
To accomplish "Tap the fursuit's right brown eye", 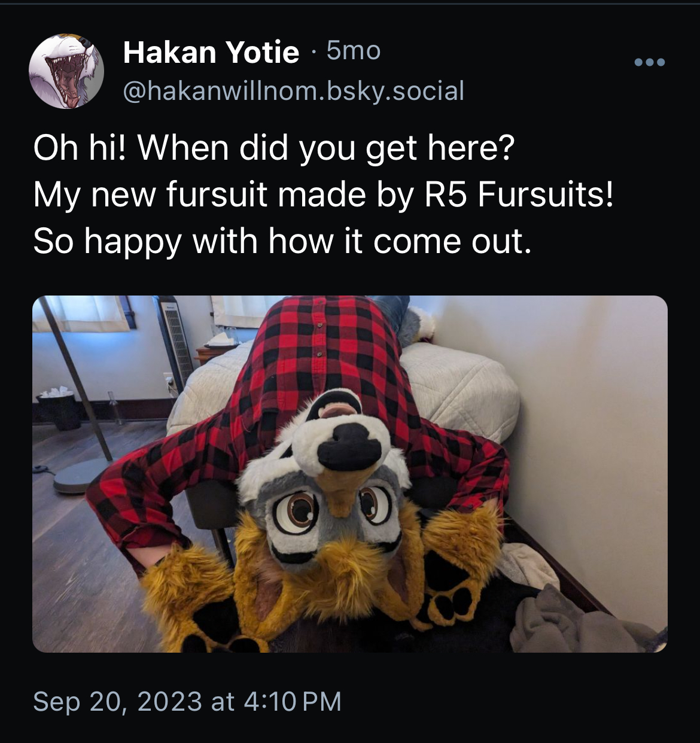I will (x=375, y=504).
